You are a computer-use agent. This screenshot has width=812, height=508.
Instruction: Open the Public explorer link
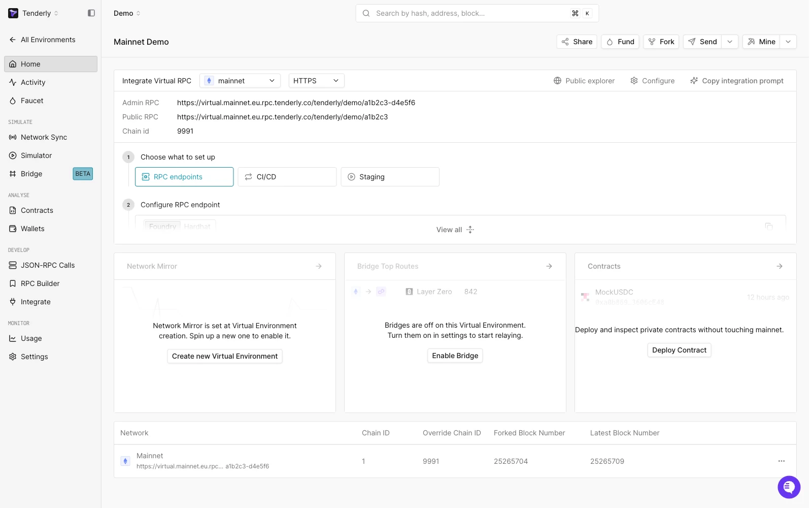point(584,81)
